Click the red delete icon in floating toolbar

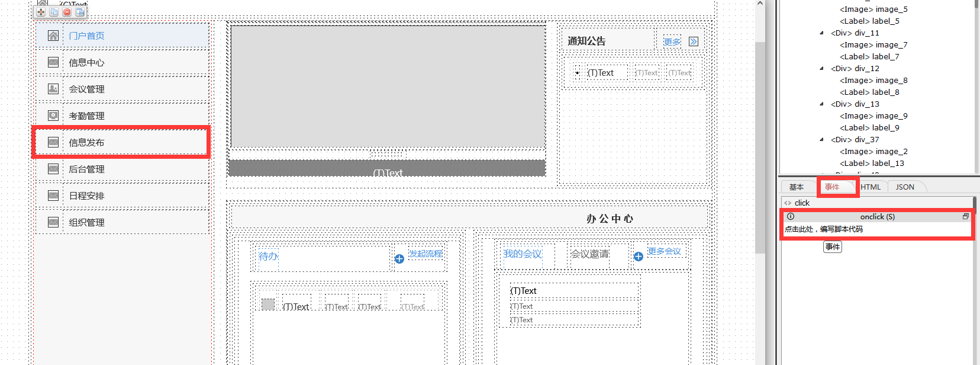pos(67,12)
